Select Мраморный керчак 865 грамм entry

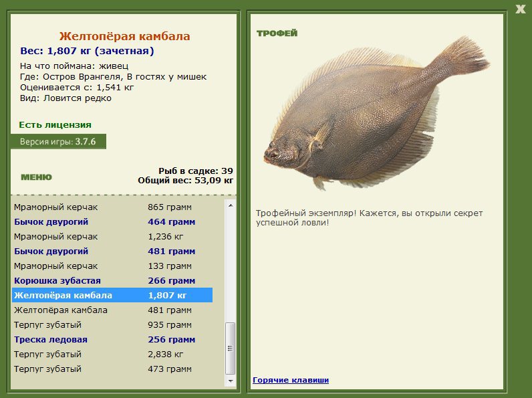[112, 207]
